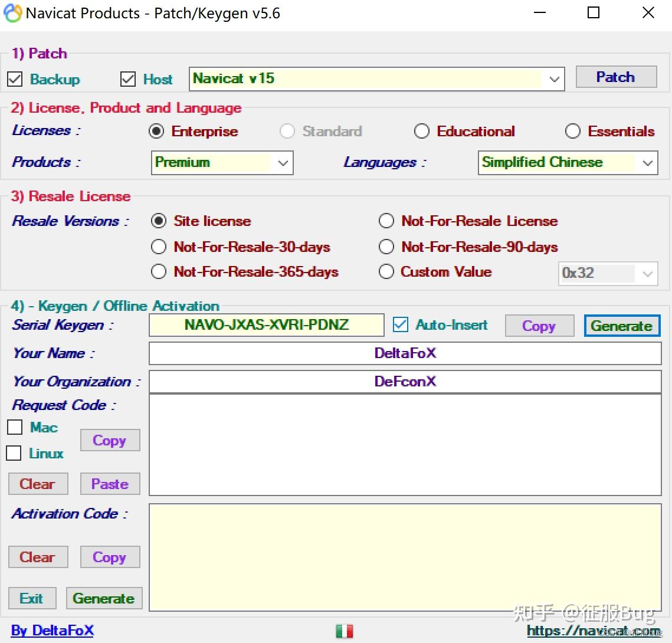This screenshot has height=643, width=672.
Task: Click inside the Activation Code text area
Action: pyautogui.click(x=405, y=557)
